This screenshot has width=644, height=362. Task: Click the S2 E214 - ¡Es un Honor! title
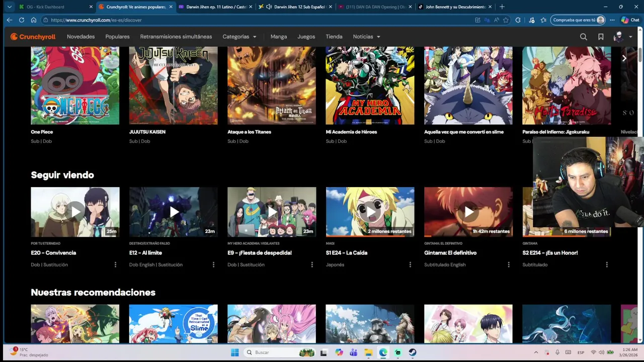pyautogui.click(x=550, y=253)
